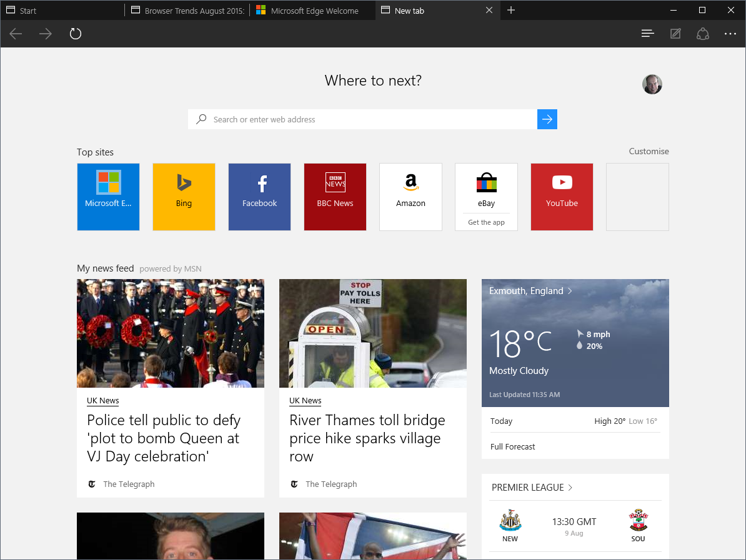Open the Share pane
Screen dimensions: 746x560
click(x=703, y=33)
